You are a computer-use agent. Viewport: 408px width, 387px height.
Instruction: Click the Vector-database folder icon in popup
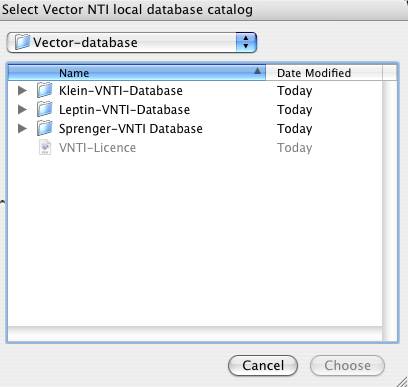(x=22, y=42)
